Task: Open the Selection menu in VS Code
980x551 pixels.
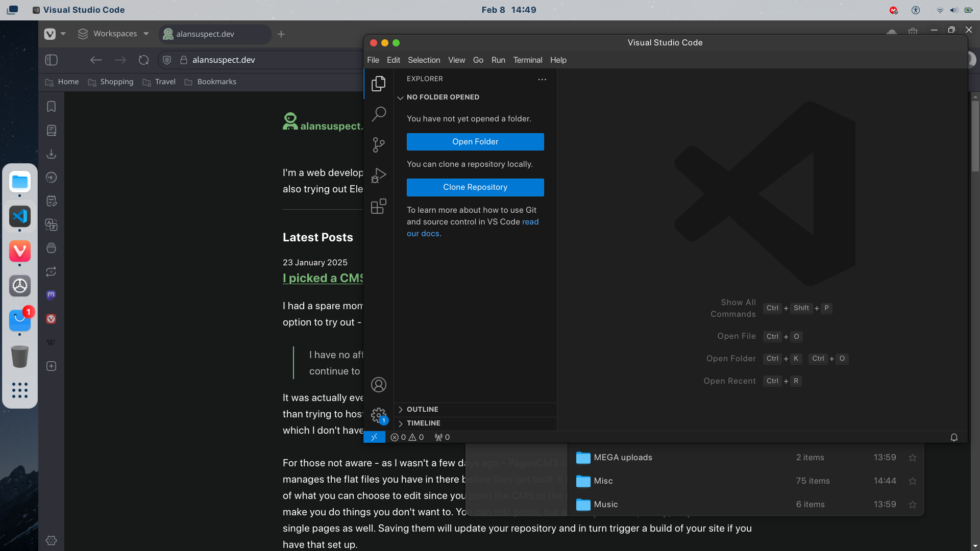Action: click(x=424, y=60)
